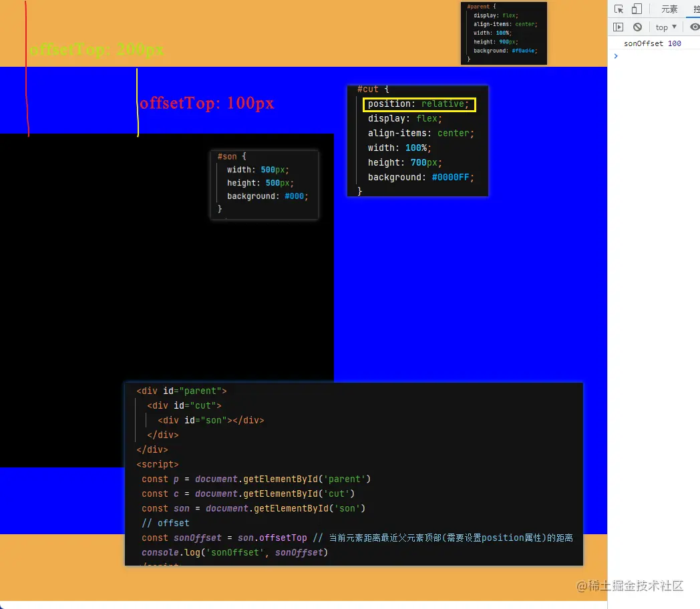Click the const sonOffset = son.offsetTop line
The width and height of the screenshot is (700, 609).
[357, 538]
